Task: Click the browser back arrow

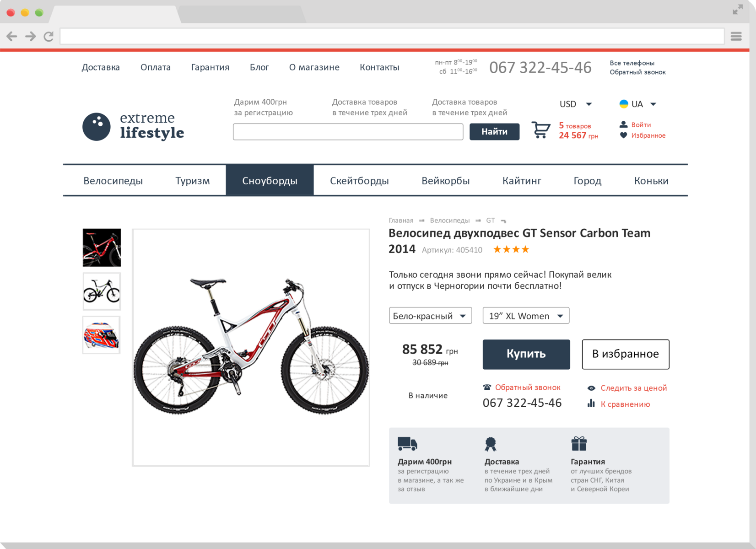Action: (x=12, y=36)
